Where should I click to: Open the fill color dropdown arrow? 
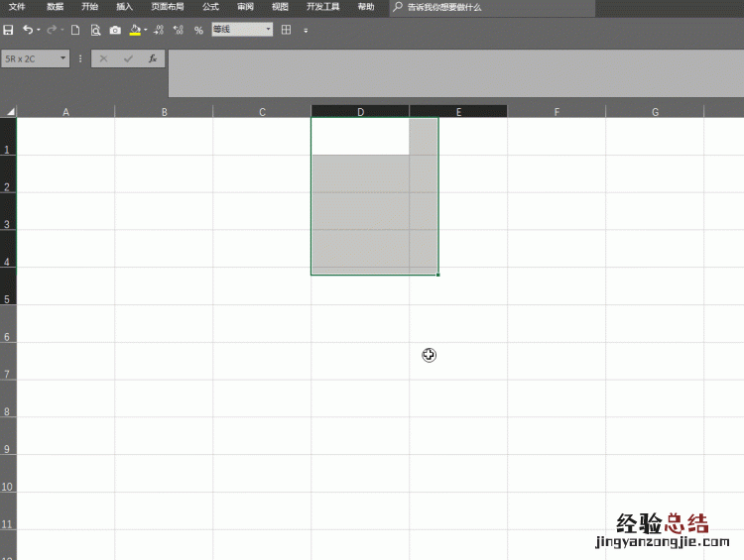pyautogui.click(x=146, y=30)
